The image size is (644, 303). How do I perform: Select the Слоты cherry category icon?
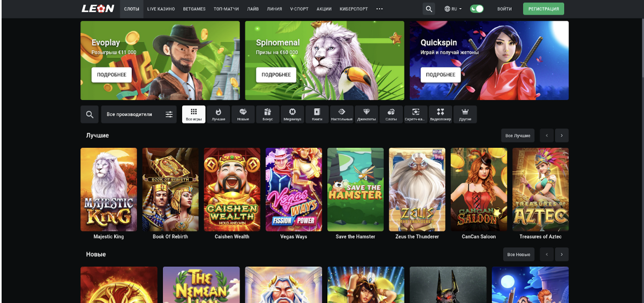click(x=391, y=115)
